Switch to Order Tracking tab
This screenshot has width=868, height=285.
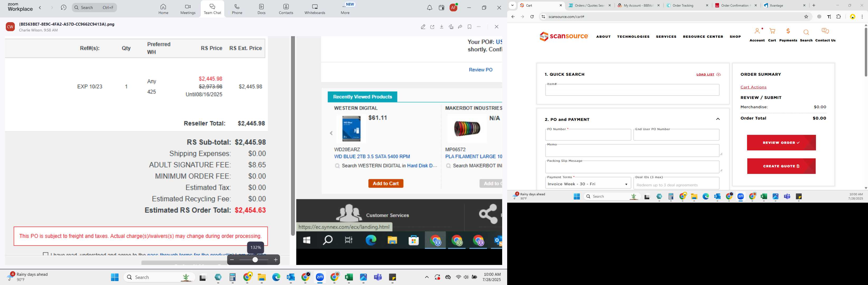687,5
